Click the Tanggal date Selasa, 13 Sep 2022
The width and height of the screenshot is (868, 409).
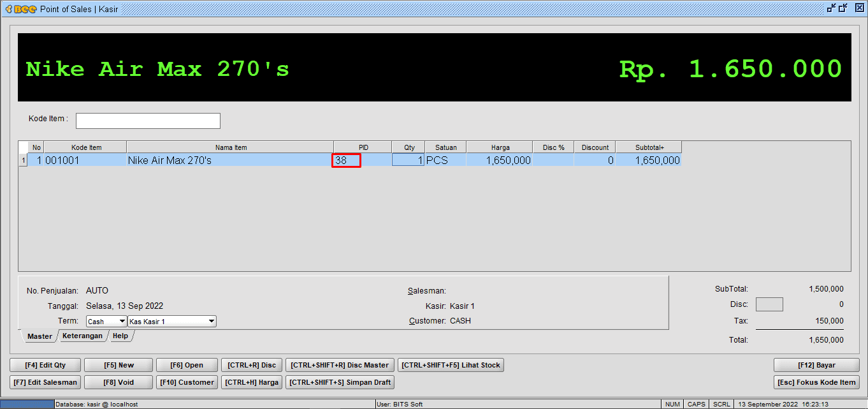click(124, 306)
